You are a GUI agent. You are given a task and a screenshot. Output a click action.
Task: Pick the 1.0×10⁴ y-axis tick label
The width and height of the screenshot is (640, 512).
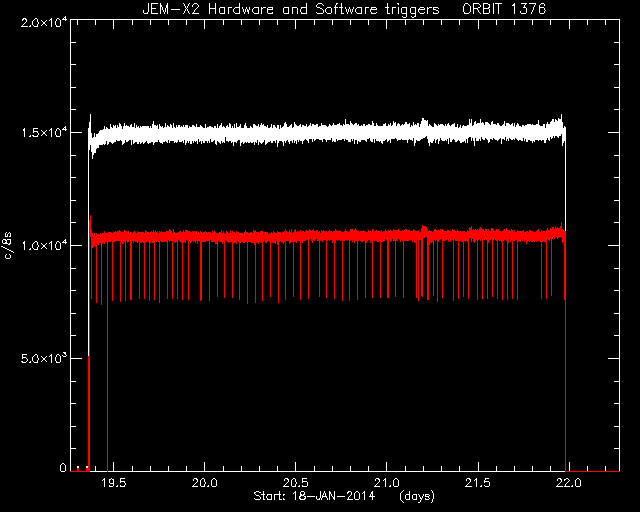click(x=44, y=245)
